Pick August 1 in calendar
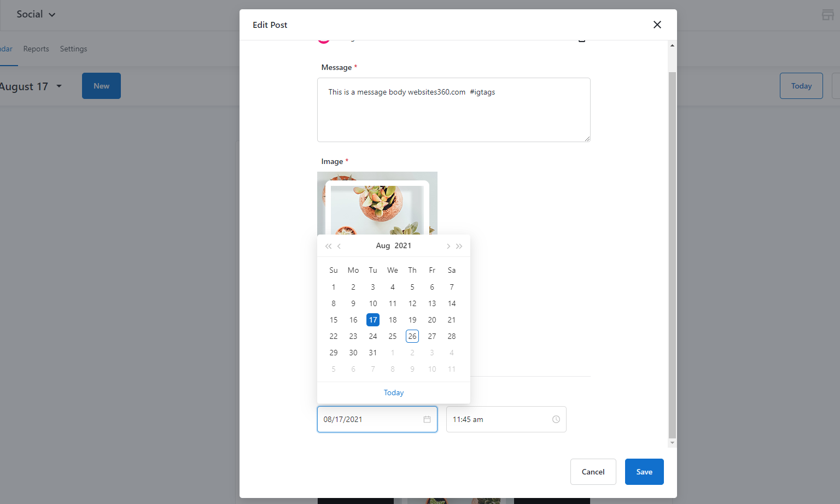The width and height of the screenshot is (840, 504). pyautogui.click(x=334, y=287)
